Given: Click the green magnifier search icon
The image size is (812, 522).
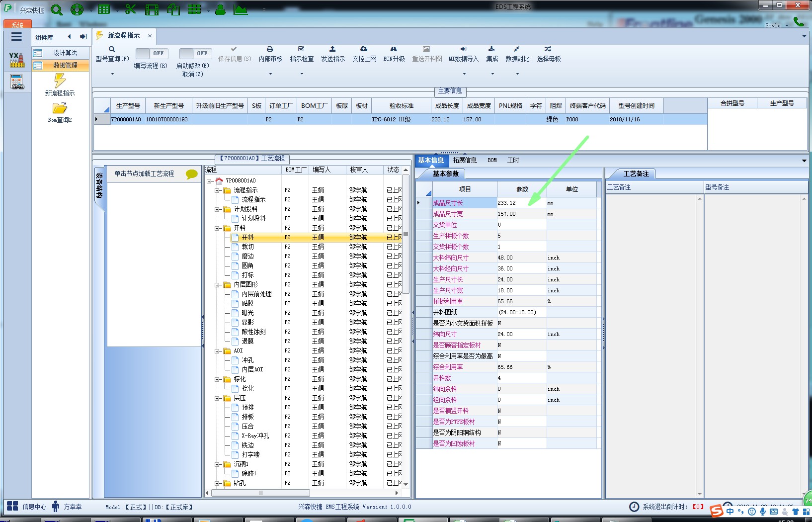Looking at the screenshot, I should click(x=57, y=9).
